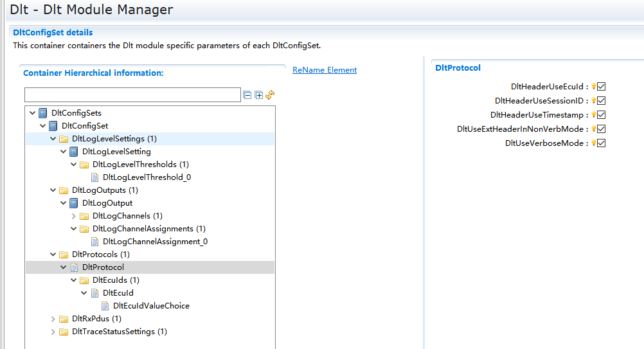This screenshot has height=349, width=644.
Task: Click the collapse all tree icon
Action: pos(247,95)
